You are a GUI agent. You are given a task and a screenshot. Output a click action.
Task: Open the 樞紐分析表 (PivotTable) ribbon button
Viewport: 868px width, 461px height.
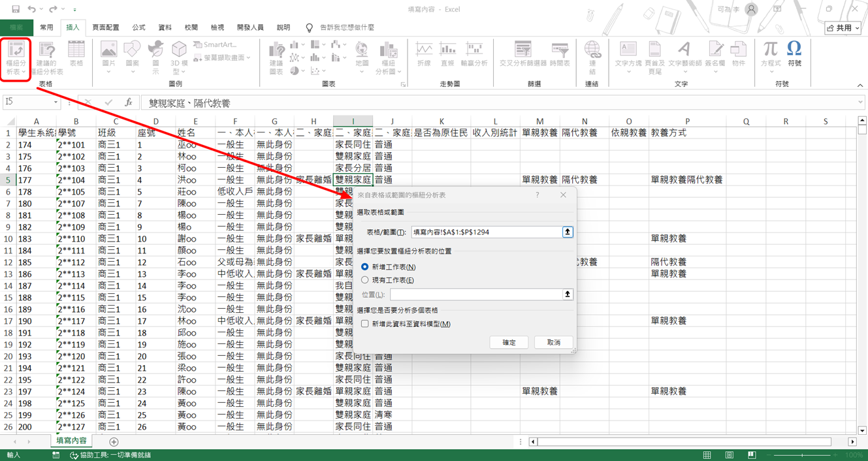click(16, 59)
